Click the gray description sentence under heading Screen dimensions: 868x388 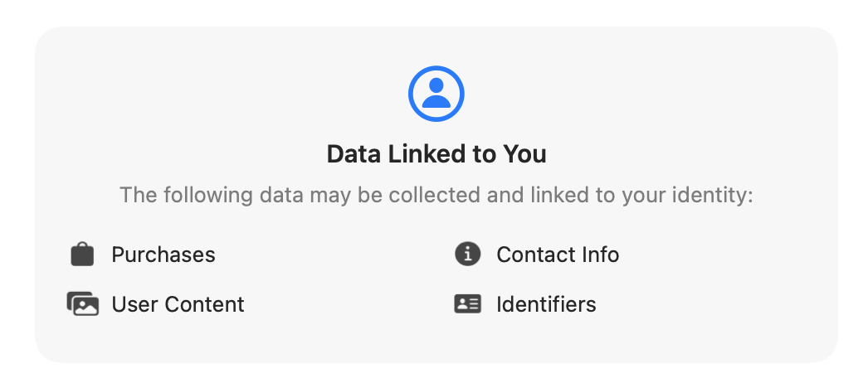436,196
